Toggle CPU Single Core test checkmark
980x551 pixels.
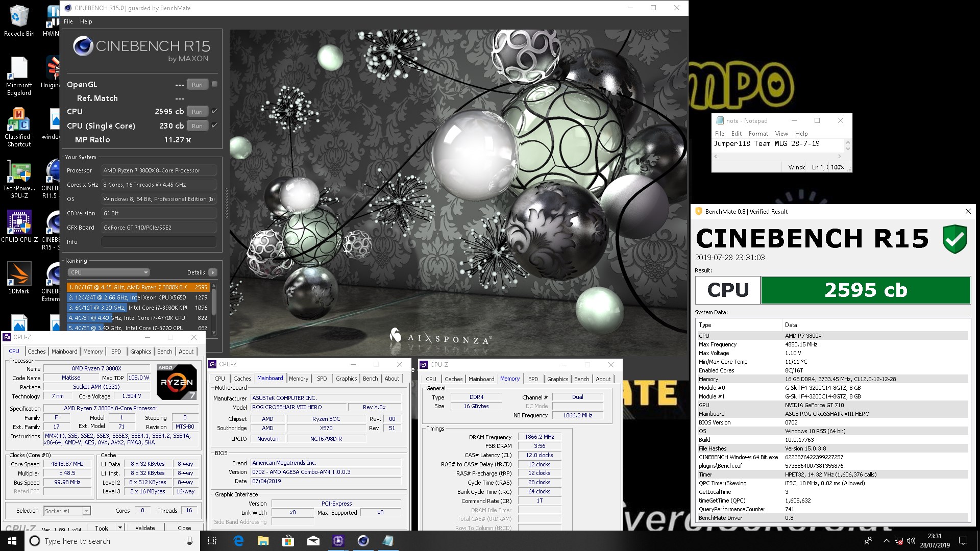214,125
